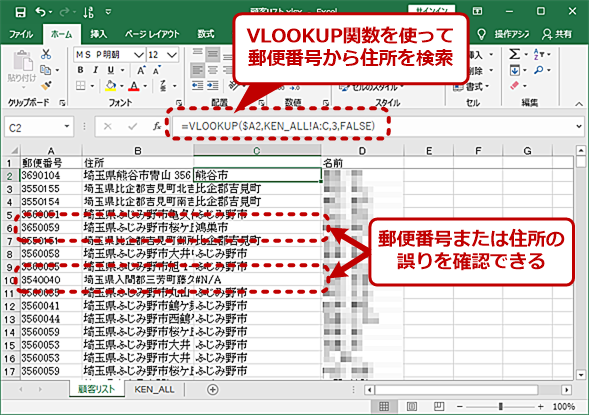Open the AutoSum sigma function
Screen dimensions: 589x415
(514, 54)
